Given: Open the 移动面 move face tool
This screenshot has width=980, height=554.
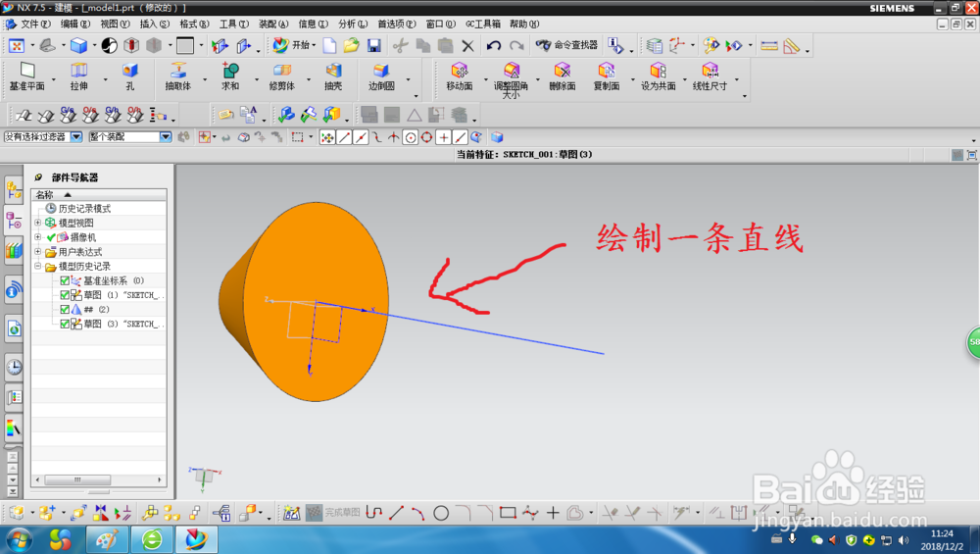Looking at the screenshot, I should point(460,76).
